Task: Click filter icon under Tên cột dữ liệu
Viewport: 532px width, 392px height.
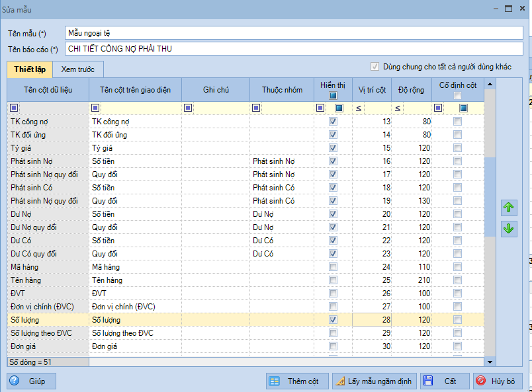Action: pos(15,108)
